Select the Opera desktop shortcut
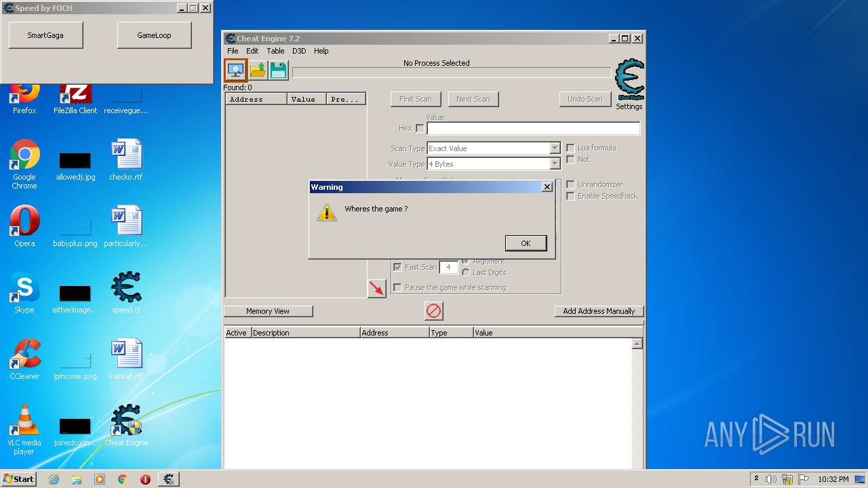This screenshot has height=488, width=868. click(24, 226)
